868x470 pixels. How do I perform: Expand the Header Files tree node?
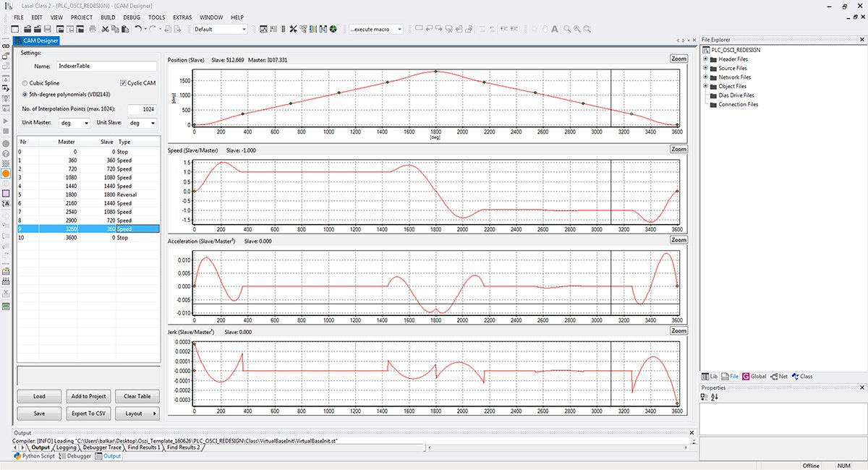pos(705,59)
